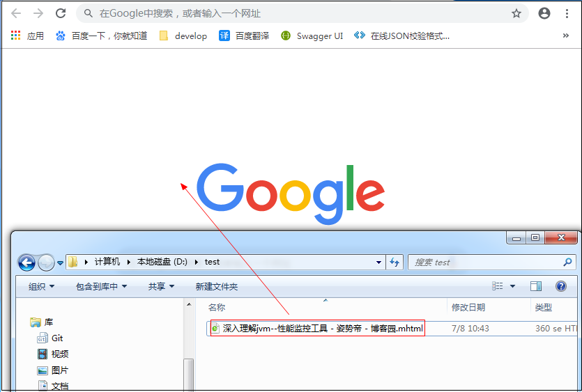Bookmark this page with the star icon
This screenshot has height=392, width=582.
pyautogui.click(x=516, y=14)
